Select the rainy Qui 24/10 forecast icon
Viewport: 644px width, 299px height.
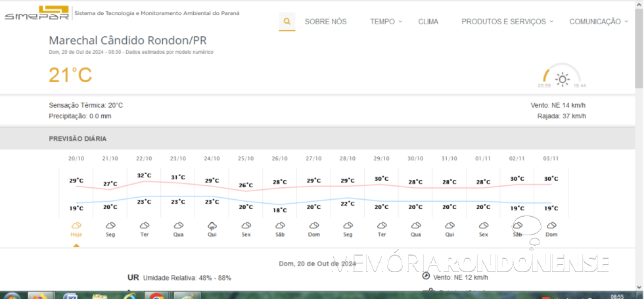pos(212,226)
